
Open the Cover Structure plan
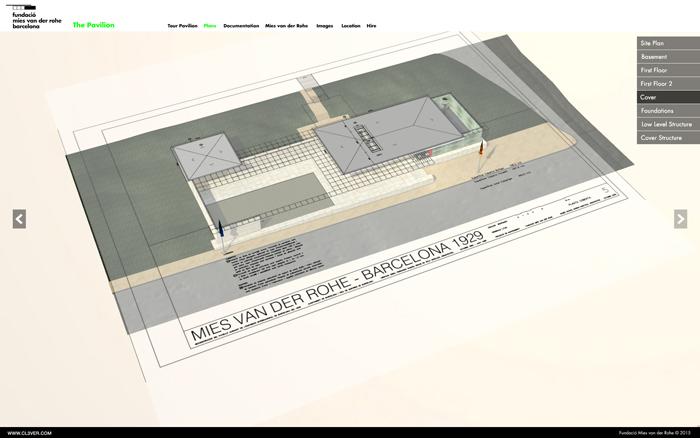tap(667, 137)
